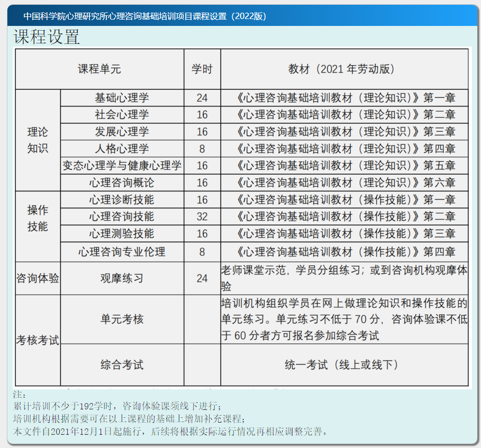This screenshot has height=448, width=481.
Task: Click the note line 累计培训不少于192学时
Action: [117, 406]
